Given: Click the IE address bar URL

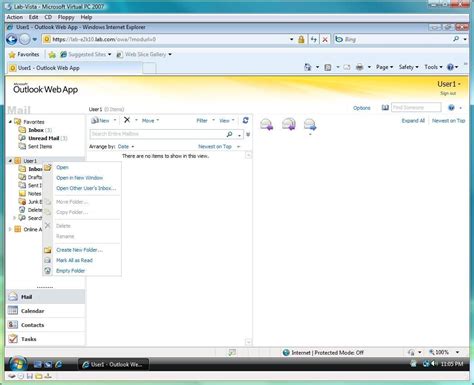Looking at the screenshot, I should [104, 39].
